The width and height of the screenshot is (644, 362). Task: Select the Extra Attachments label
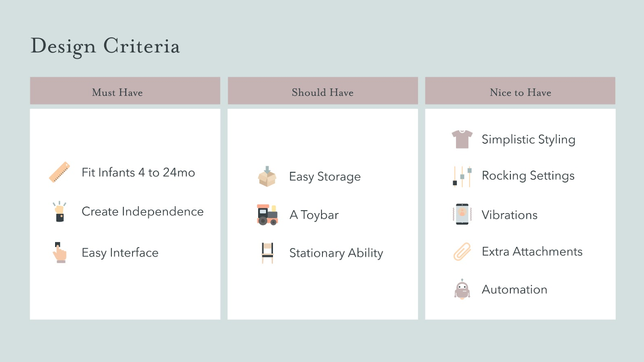(x=532, y=252)
